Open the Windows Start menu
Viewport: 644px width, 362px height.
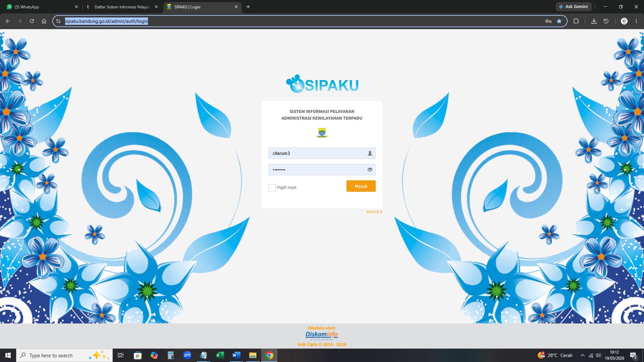click(8, 355)
